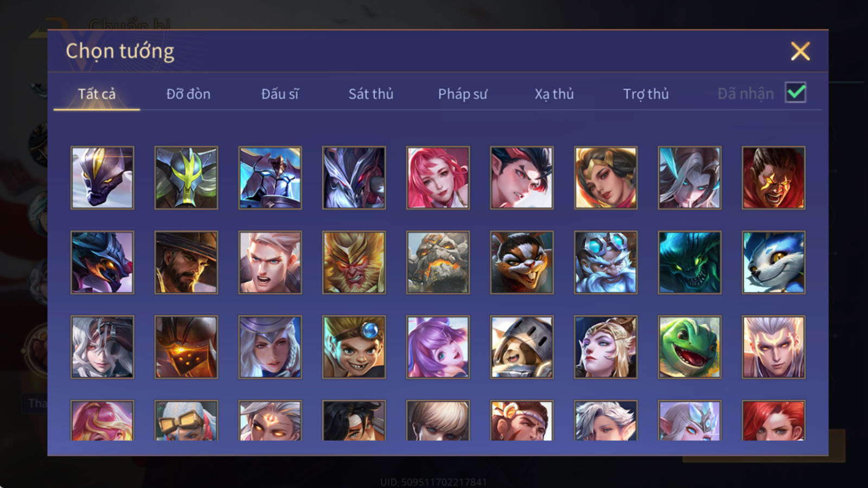Select the rock golem hero with lava
The width and height of the screenshot is (868, 488).
[438, 262]
